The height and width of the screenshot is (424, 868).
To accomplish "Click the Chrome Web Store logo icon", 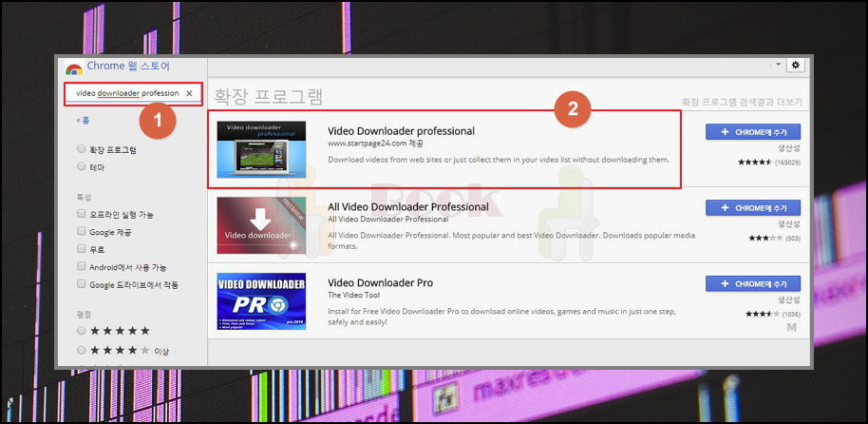I will (74, 68).
